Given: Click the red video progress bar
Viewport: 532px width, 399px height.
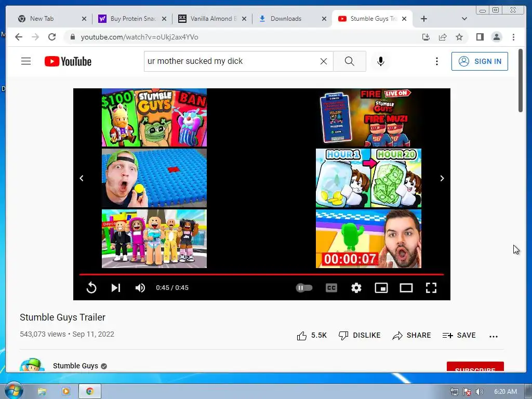Looking at the screenshot, I should [x=261, y=274].
